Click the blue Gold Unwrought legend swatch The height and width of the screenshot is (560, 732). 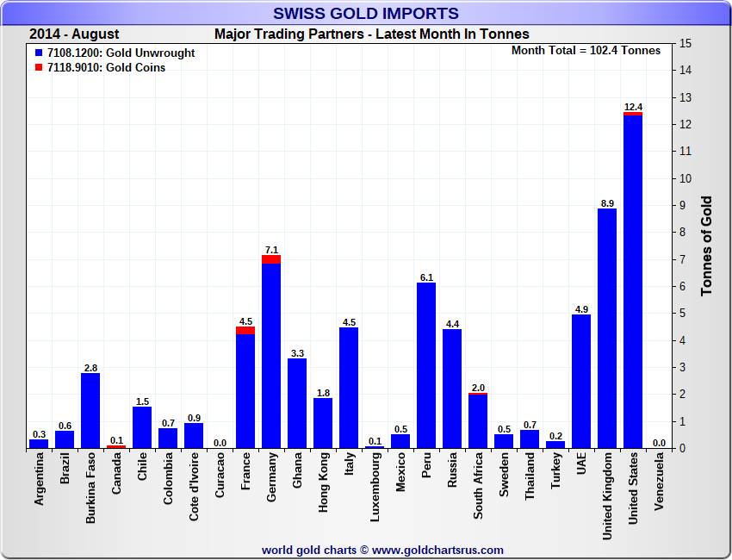click(x=38, y=53)
